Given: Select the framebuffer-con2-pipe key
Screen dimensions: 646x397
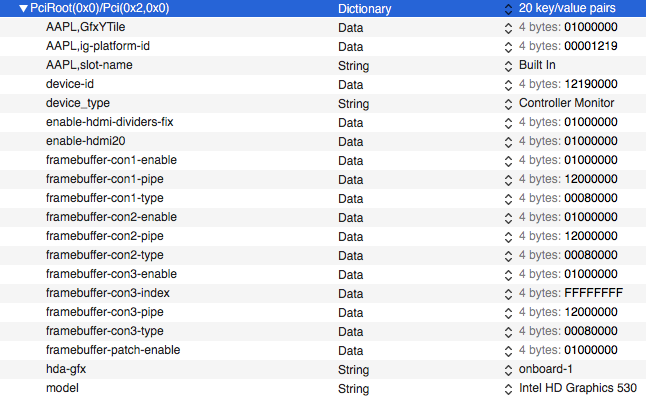Looking at the screenshot, I should point(105,236).
